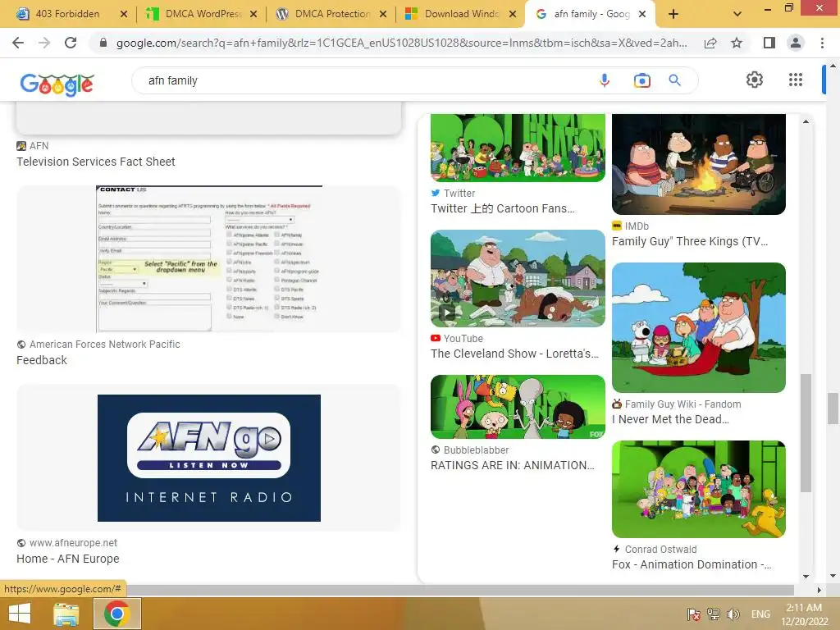
Task: Open the network tray icon
Action: click(x=713, y=614)
